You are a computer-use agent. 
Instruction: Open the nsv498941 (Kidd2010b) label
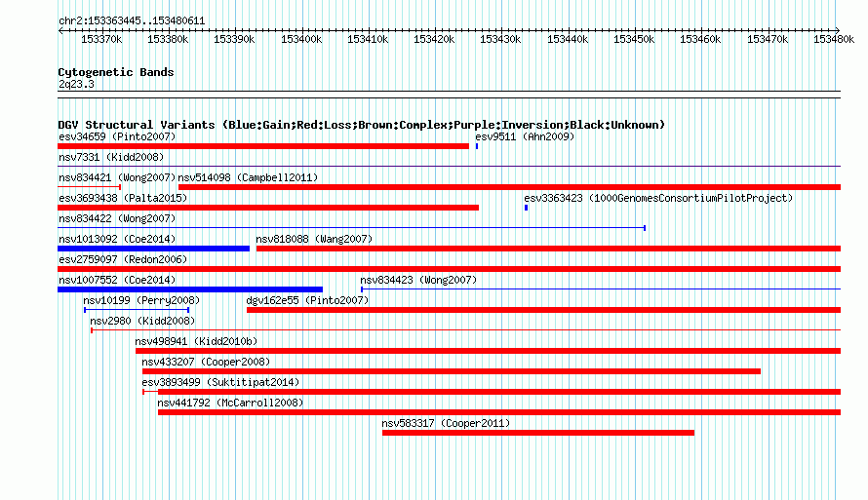click(x=196, y=341)
